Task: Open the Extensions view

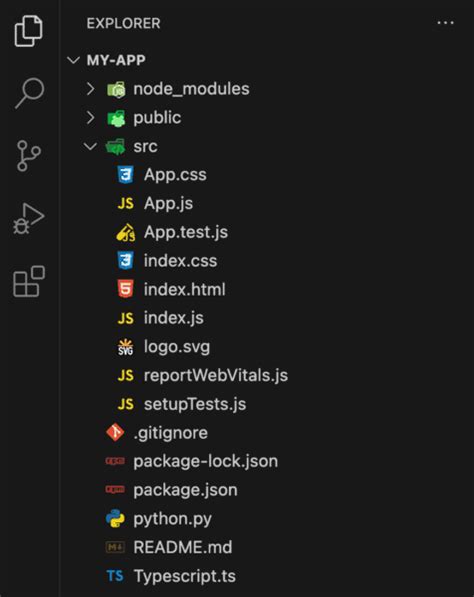Action: pyautogui.click(x=29, y=281)
